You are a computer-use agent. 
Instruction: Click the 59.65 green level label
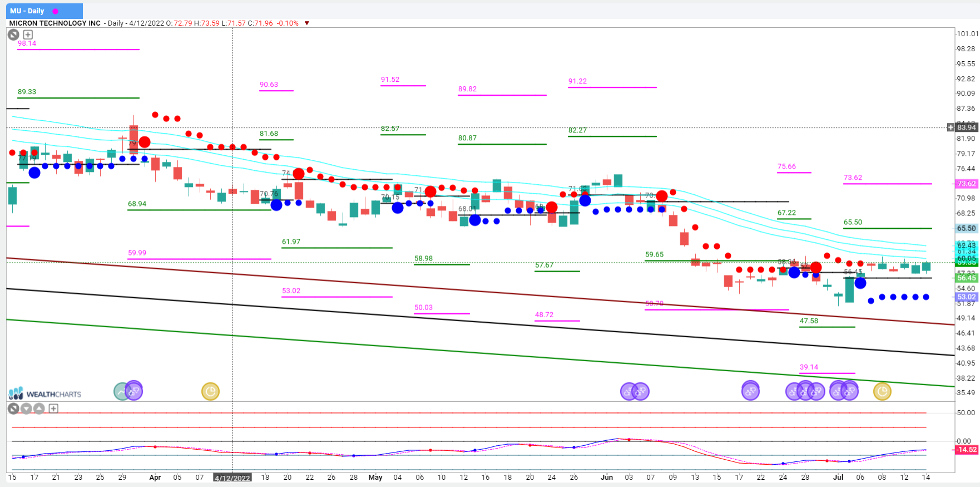click(x=654, y=254)
